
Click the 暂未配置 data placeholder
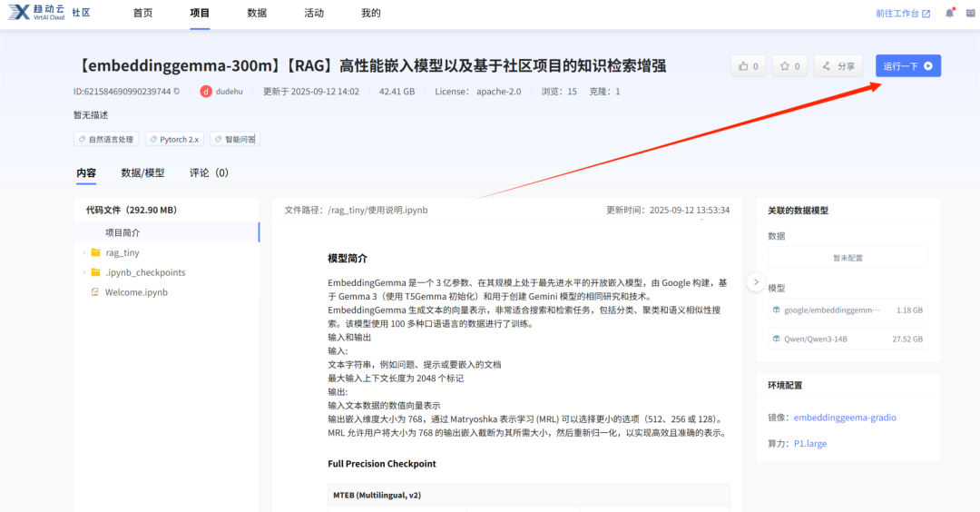[848, 258]
